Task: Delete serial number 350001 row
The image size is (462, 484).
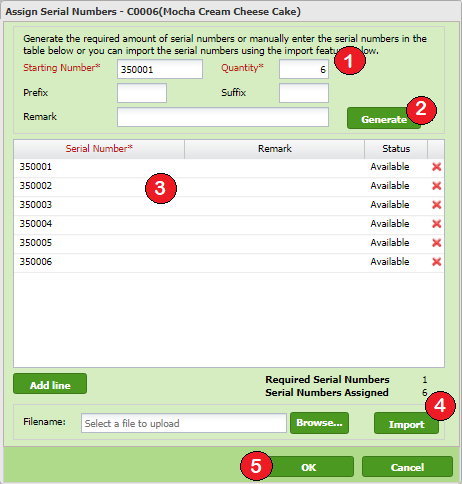Action: point(436,167)
